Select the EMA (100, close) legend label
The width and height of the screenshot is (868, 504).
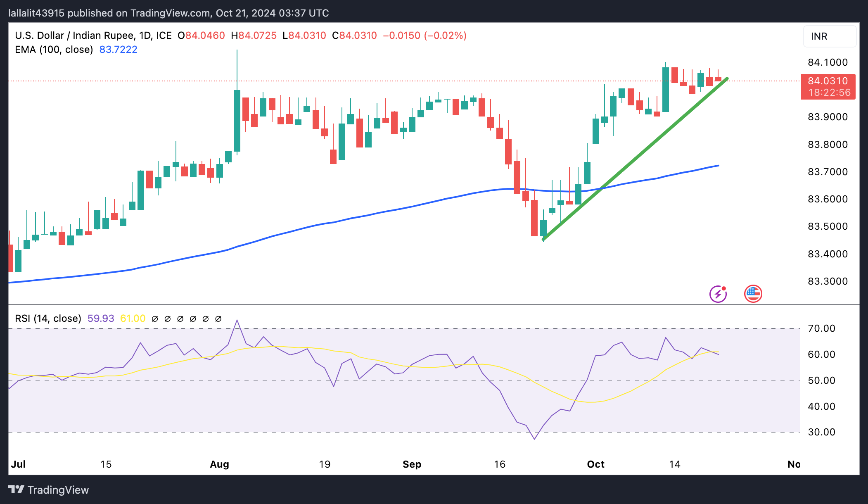(54, 50)
